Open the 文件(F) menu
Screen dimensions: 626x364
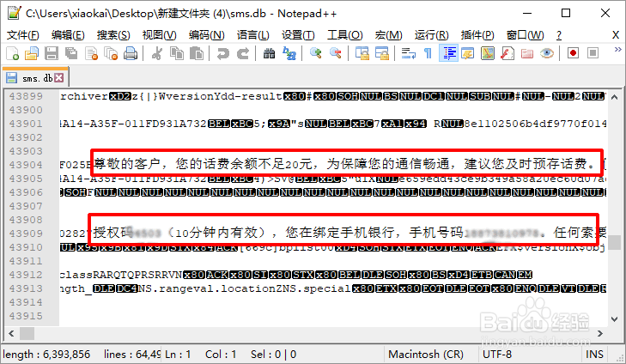click(23, 35)
